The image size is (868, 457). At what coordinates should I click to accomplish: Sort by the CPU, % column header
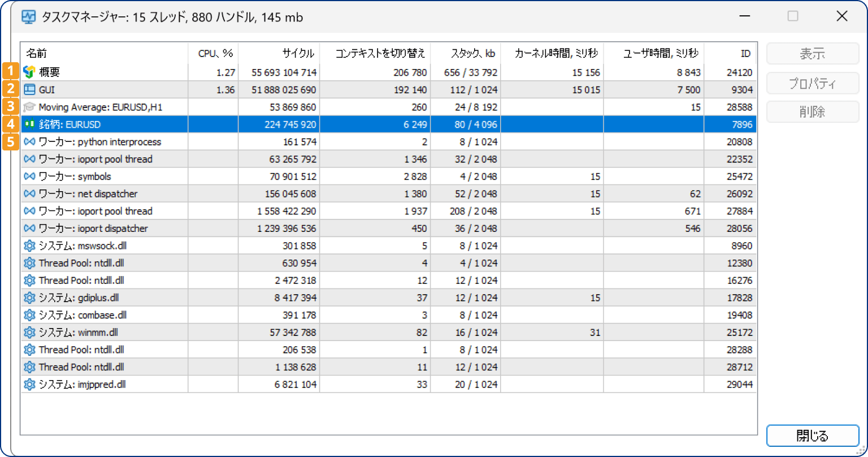click(x=214, y=54)
